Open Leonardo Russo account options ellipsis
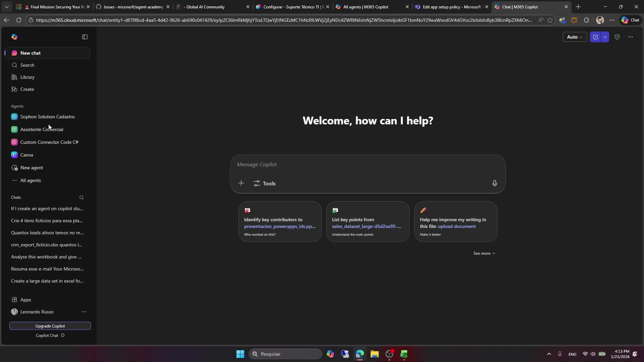The height and width of the screenshot is (362, 644). click(x=84, y=312)
